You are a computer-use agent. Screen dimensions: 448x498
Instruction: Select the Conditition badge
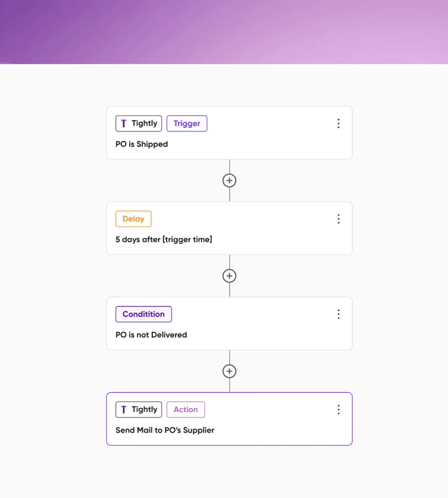(x=144, y=314)
